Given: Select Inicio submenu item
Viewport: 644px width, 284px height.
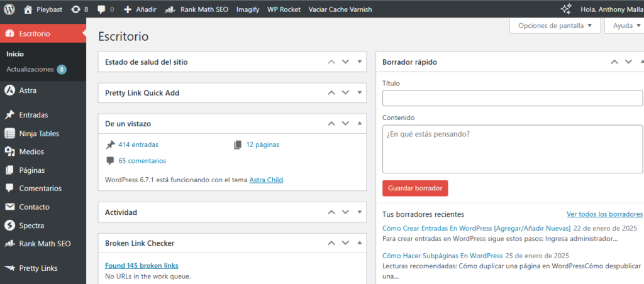Looking at the screenshot, I should (x=15, y=54).
